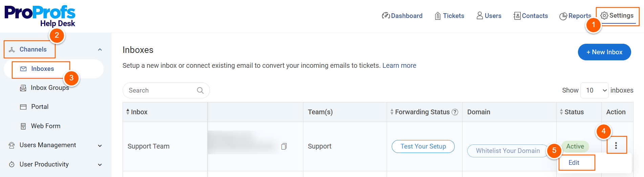Expand the Users Management section
Viewport: 644px width, 177px height.
tap(100, 145)
